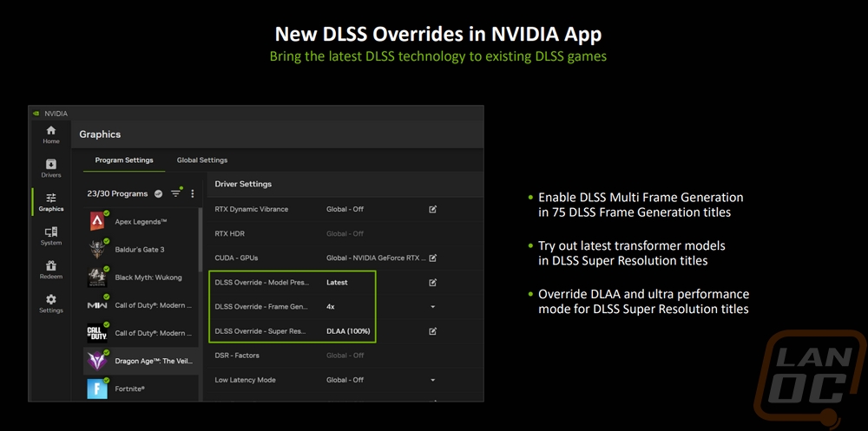Select the Fortnite game icon

(97, 389)
